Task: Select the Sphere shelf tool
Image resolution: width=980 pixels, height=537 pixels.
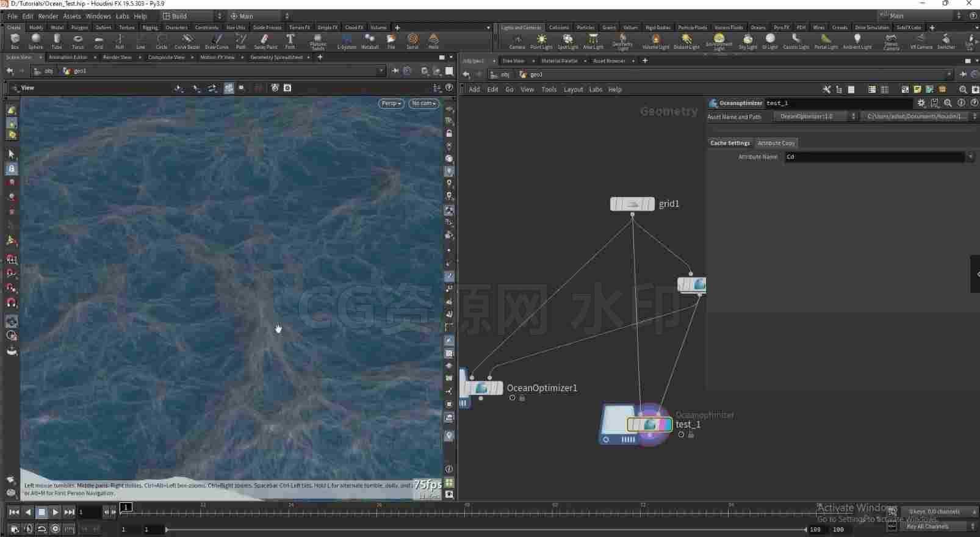Action: [36, 41]
